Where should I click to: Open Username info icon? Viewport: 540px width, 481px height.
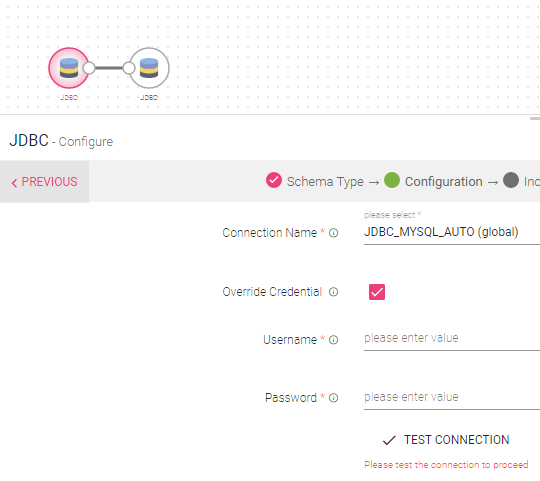pos(333,340)
